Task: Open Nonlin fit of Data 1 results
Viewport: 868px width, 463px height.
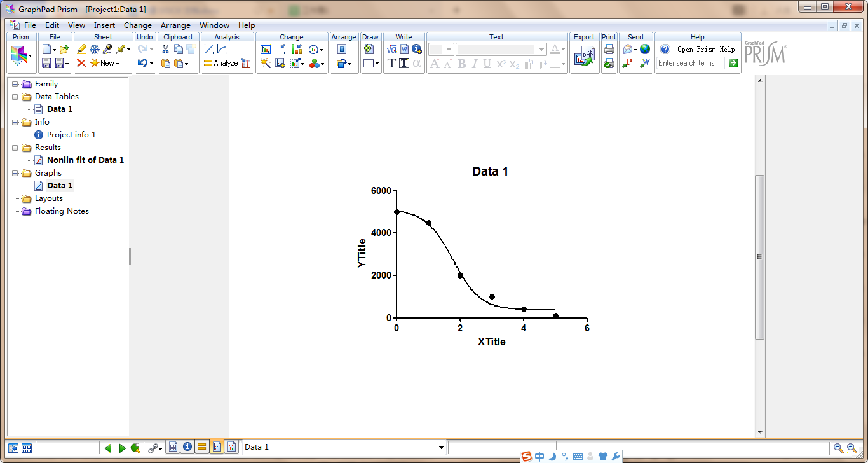Action: (x=85, y=160)
